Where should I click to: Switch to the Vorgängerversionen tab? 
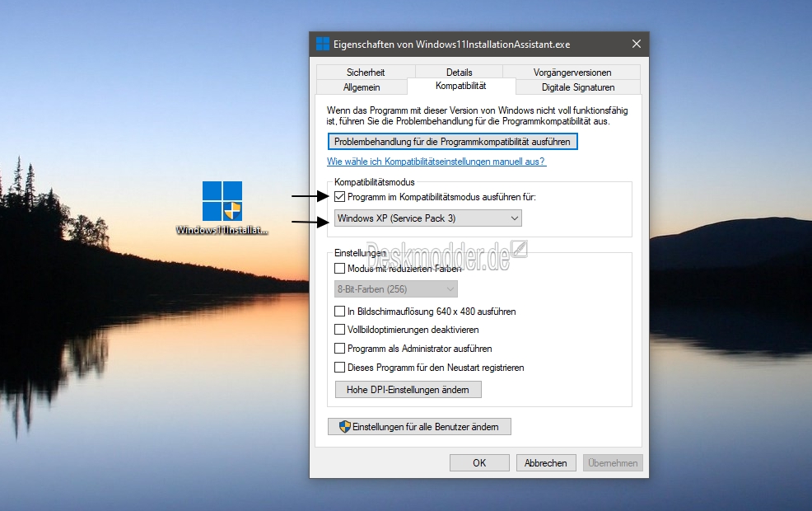coord(572,72)
